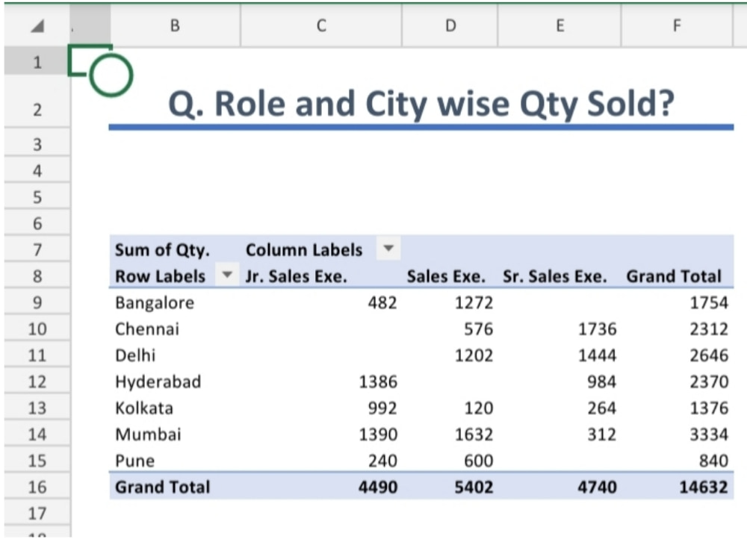This screenshot has height=560, width=747.
Task: Select column B header
Action: (176, 25)
